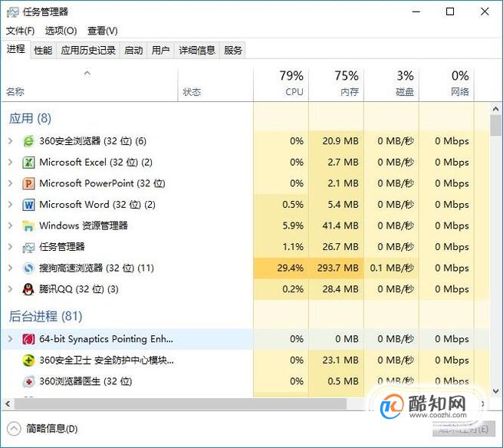Screen dimensions: 503x448
Task: Click the 后台进程 (81) group heading
Action: [45, 316]
